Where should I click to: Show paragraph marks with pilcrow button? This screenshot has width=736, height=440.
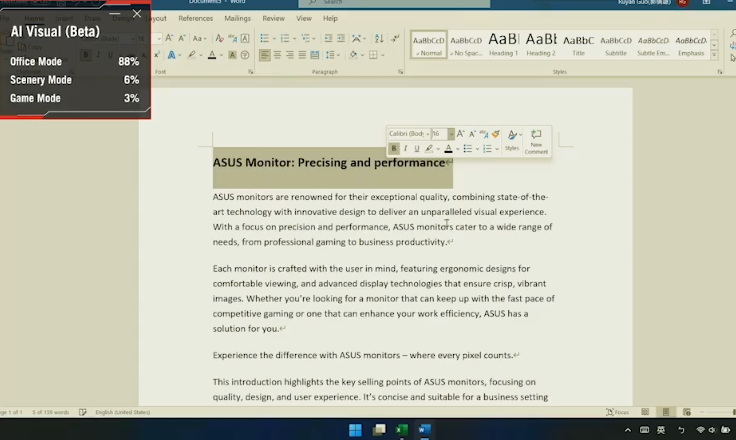(395, 39)
